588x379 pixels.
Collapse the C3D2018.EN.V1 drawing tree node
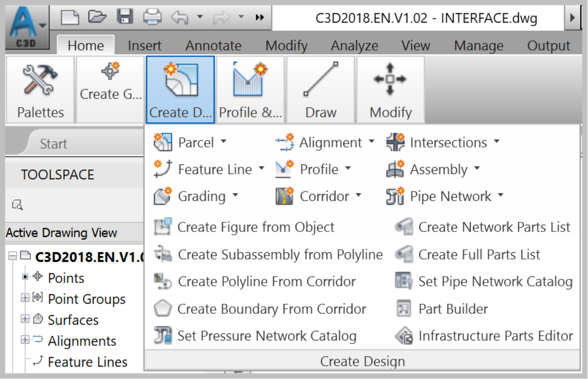12,256
